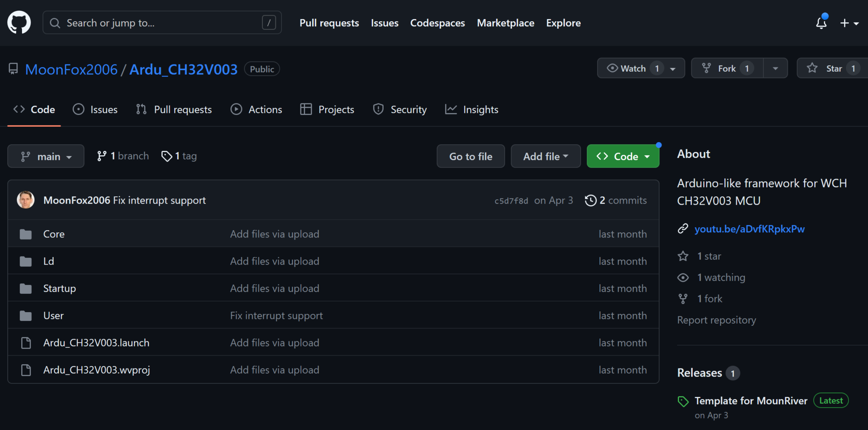868x430 pixels.
Task: Click the commit history clock icon
Action: (x=591, y=200)
